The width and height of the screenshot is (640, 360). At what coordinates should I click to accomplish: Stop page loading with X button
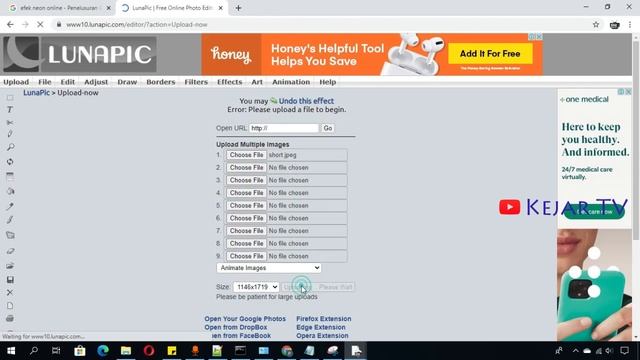[40, 24]
